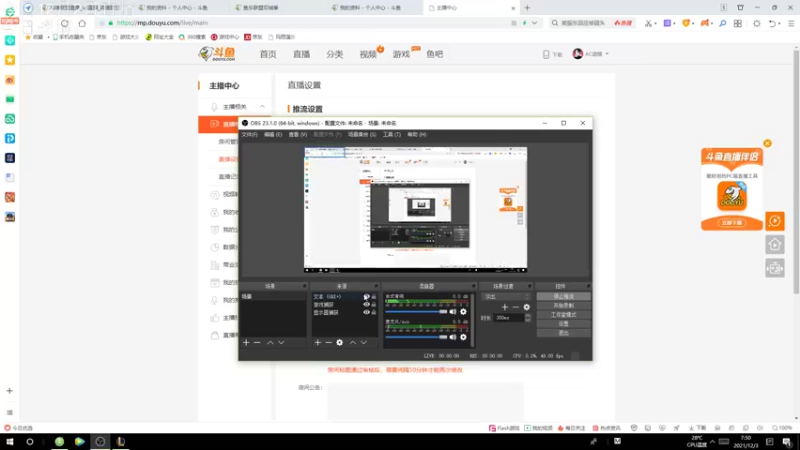Open the OBS icon on Windows taskbar
The width and height of the screenshot is (800, 450).
click(100, 442)
